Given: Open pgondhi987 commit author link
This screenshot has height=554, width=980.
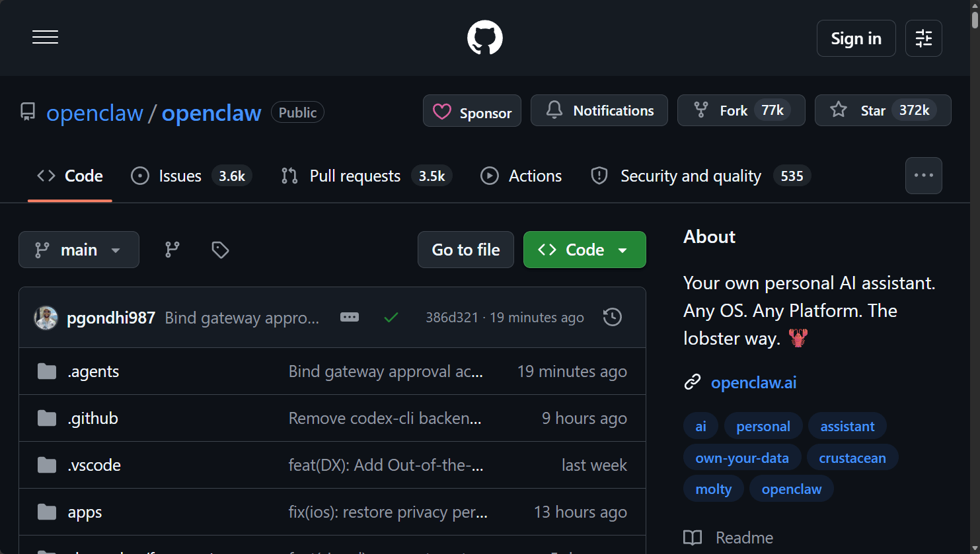Looking at the screenshot, I should pyautogui.click(x=111, y=318).
